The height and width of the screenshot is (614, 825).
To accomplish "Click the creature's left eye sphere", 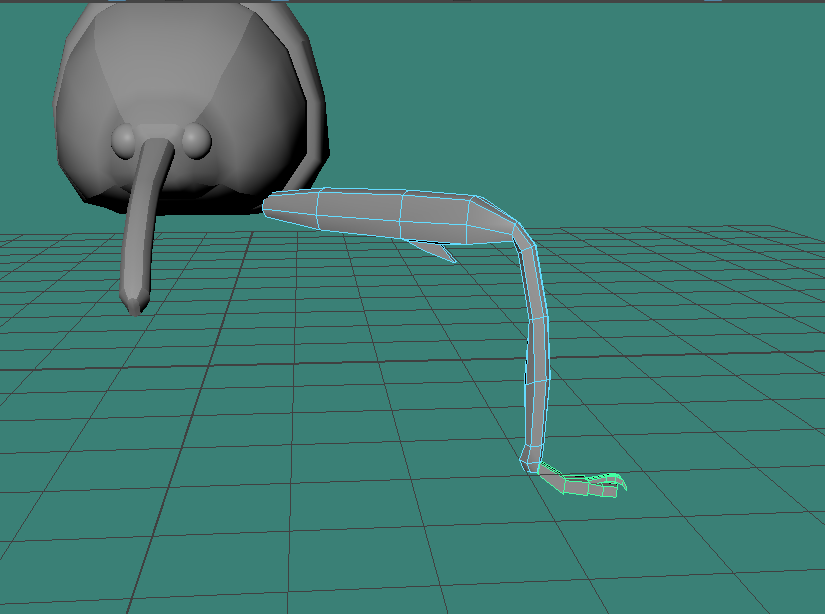I will pos(127,140).
